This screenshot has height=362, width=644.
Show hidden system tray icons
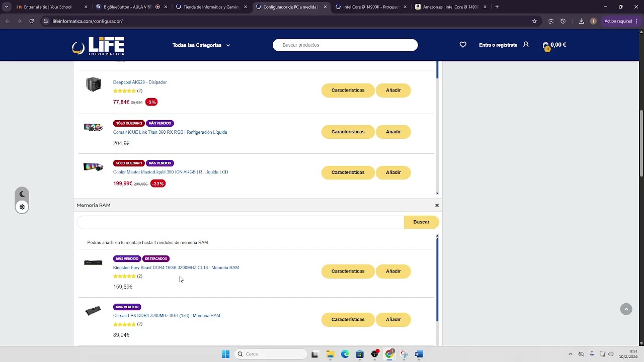click(x=570, y=354)
